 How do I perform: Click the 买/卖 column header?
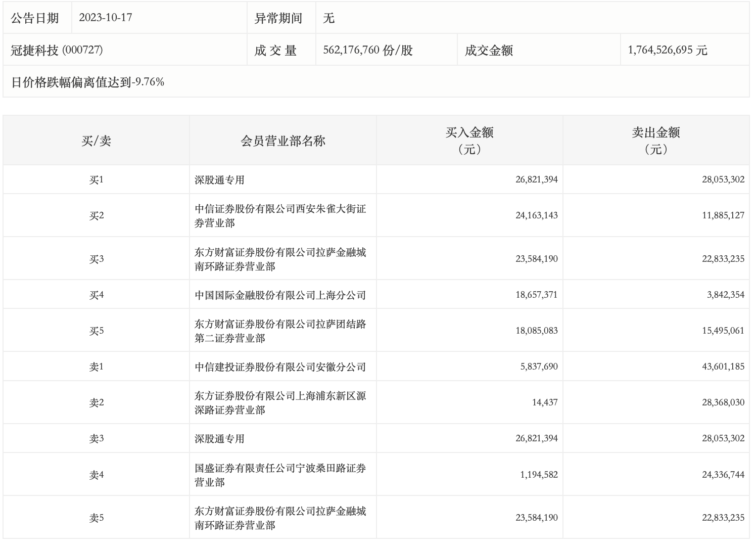(x=96, y=141)
